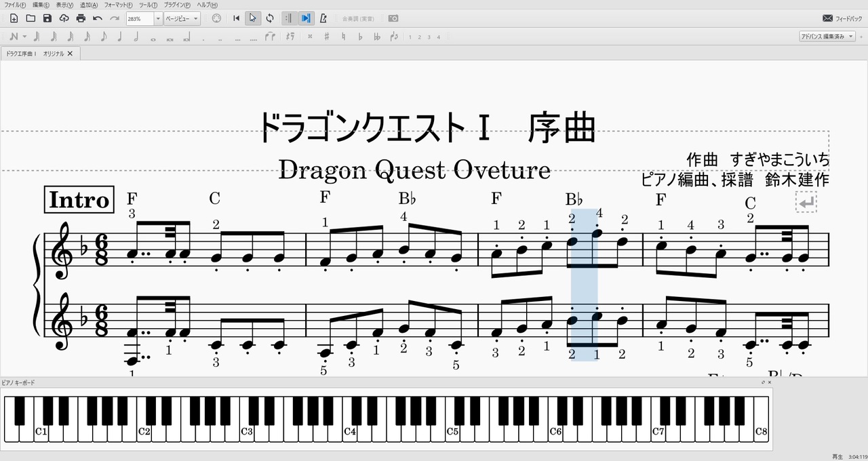This screenshot has height=461, width=868.
Task: Open プラグイン(P) menu
Action: pos(178,5)
